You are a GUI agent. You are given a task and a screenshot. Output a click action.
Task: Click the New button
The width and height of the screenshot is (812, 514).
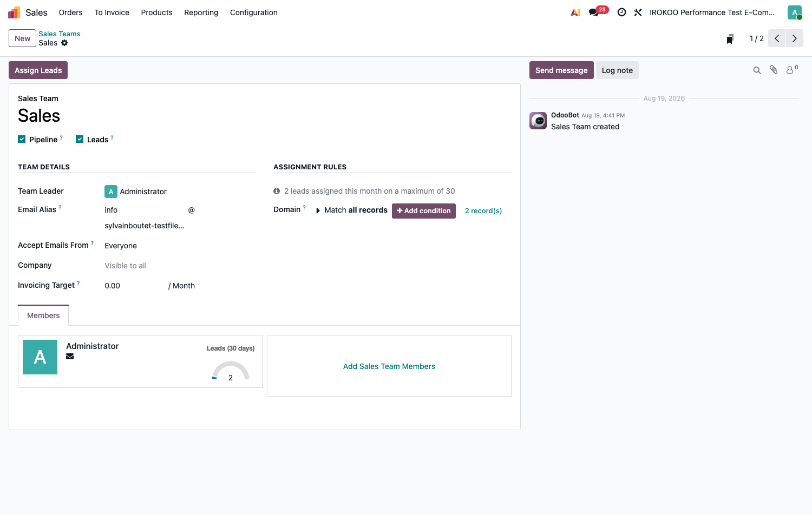click(22, 38)
